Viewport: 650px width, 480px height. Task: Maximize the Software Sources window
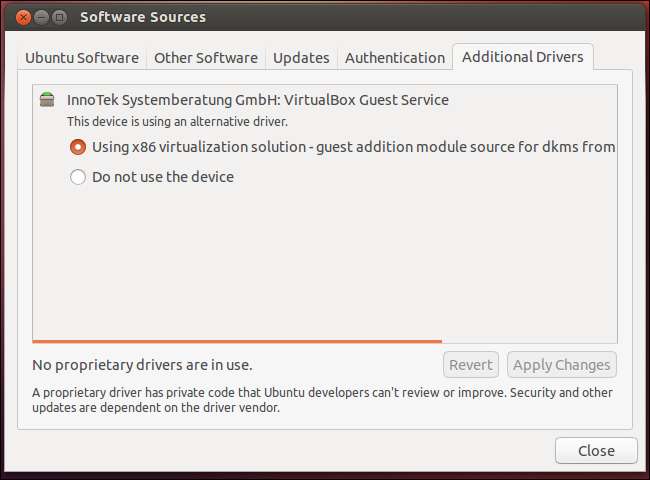click(x=60, y=17)
